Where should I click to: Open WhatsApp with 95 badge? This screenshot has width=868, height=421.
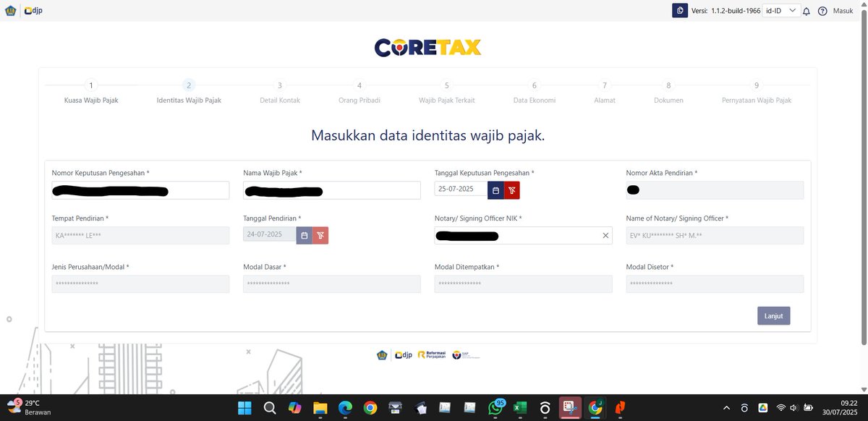495,408
